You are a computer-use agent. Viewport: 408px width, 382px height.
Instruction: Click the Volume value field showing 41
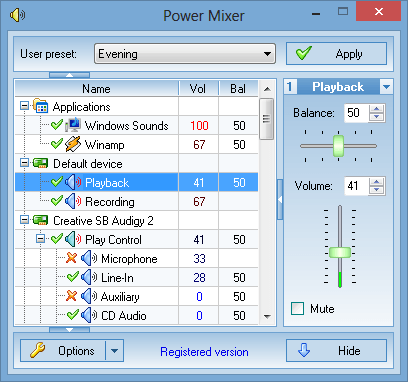click(356, 186)
